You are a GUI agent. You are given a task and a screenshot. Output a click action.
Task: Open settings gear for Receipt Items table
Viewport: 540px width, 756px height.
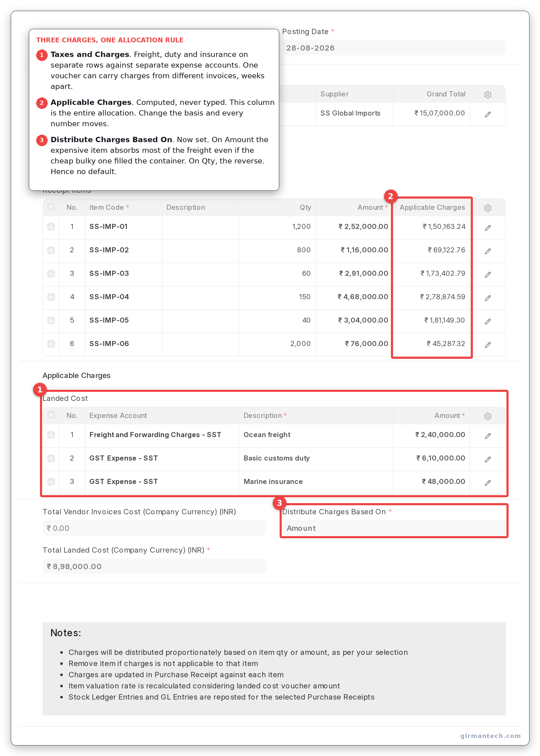(488, 208)
